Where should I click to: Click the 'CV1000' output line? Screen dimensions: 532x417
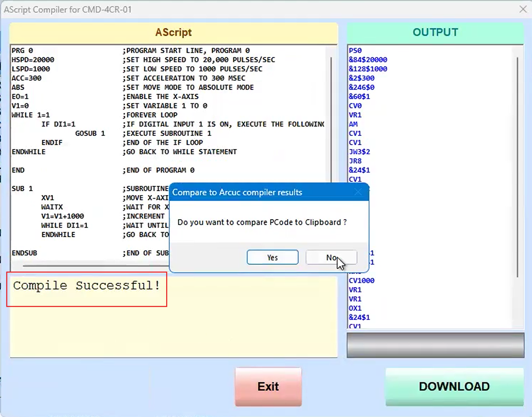(x=362, y=281)
